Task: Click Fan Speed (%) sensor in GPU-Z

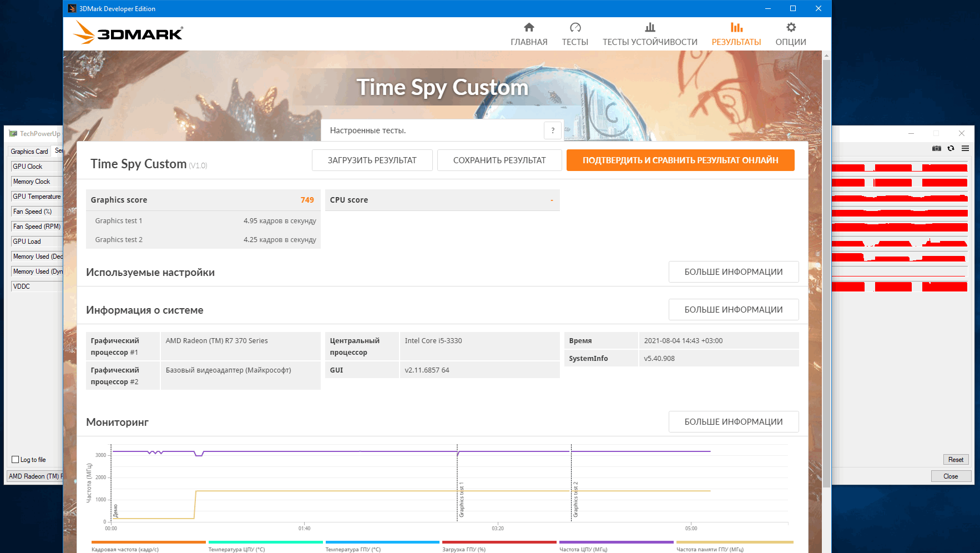Action: click(x=37, y=212)
